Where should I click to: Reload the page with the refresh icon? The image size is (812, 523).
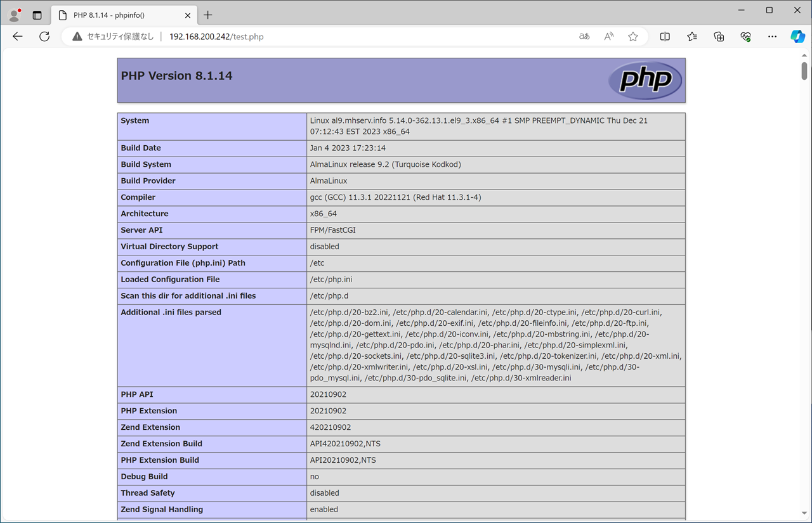point(44,37)
